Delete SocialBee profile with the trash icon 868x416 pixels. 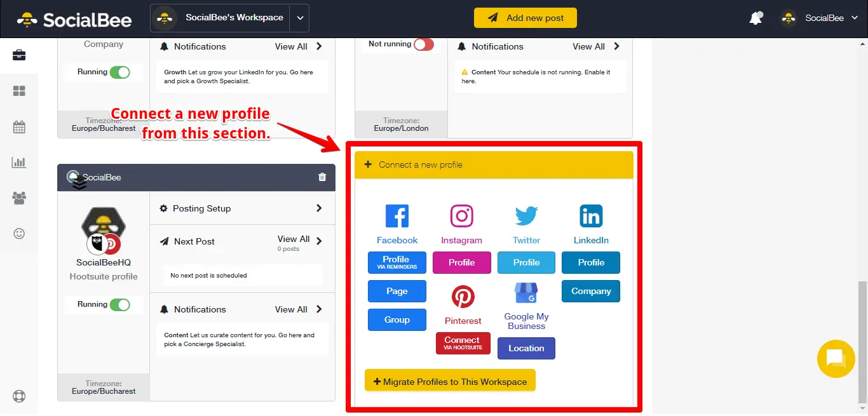pos(322,177)
